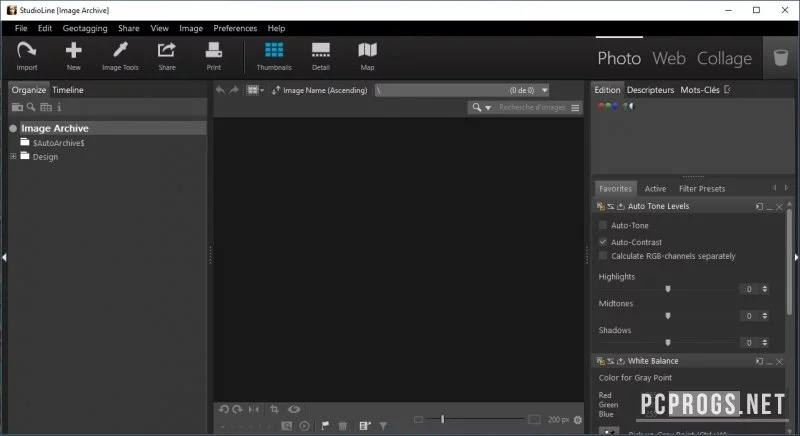800x436 pixels.
Task: Collapse left panel with the left edge arrow
Action: coord(4,258)
